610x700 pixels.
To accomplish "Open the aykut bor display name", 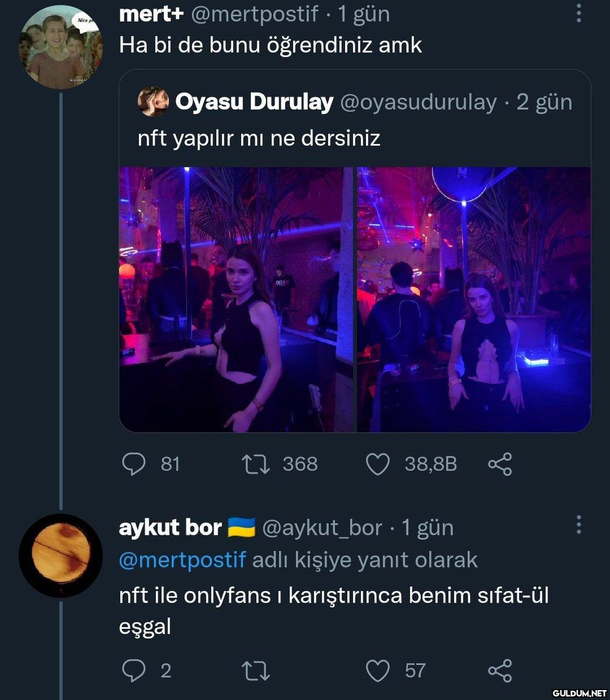I will coord(170,528).
